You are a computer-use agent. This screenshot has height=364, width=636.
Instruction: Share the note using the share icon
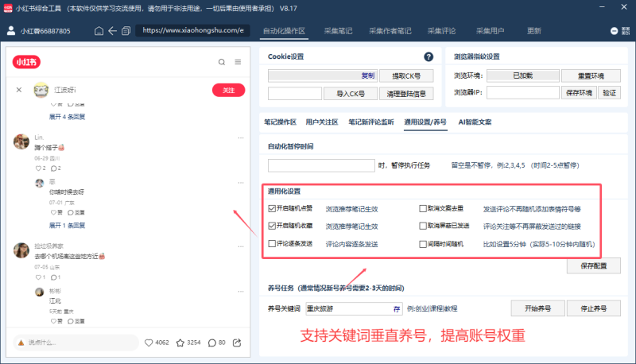click(237, 343)
